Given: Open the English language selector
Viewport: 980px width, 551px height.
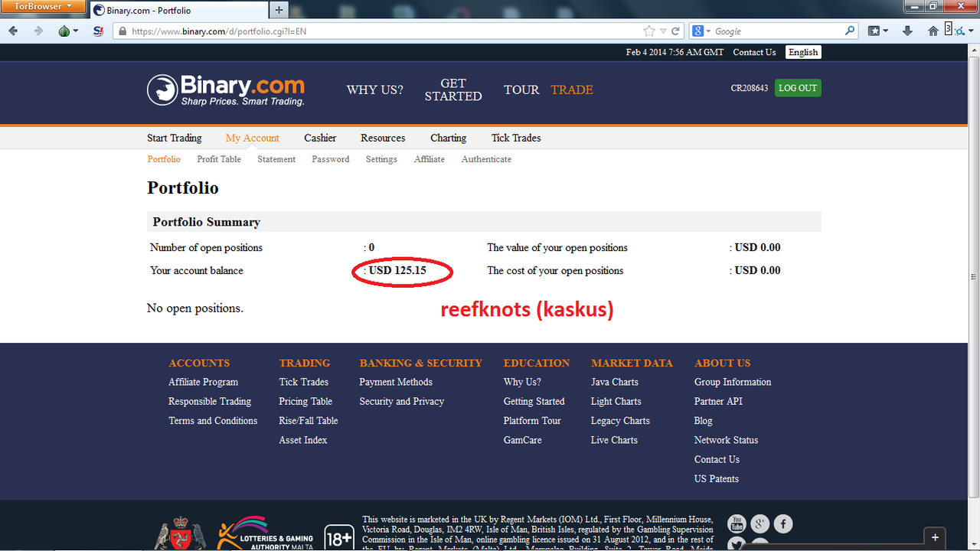Looking at the screenshot, I should pos(803,52).
